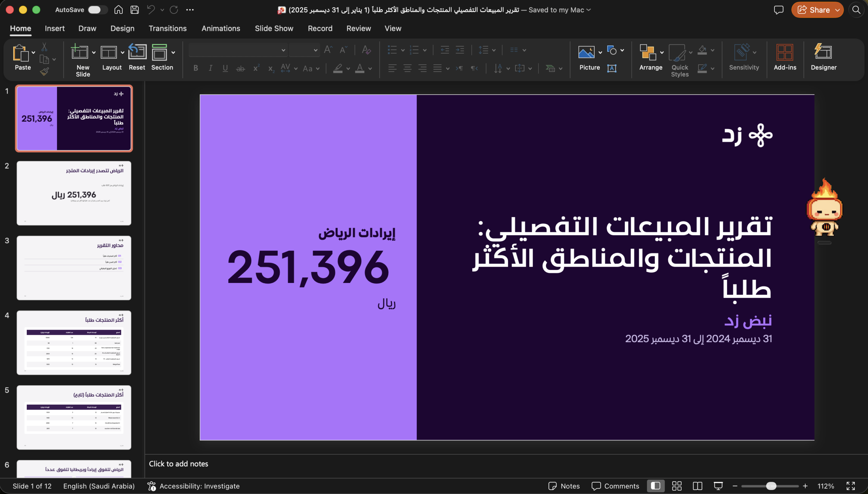Open the comments pane icon near Share
The image size is (868, 494).
coord(778,9)
